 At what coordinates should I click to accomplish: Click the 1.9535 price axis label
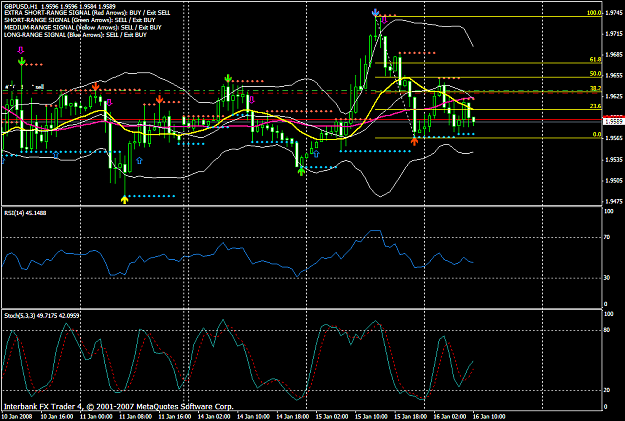614,159
